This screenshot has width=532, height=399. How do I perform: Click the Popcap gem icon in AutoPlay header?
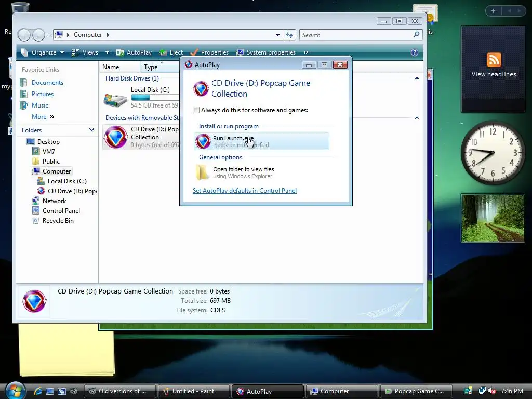pyautogui.click(x=201, y=88)
